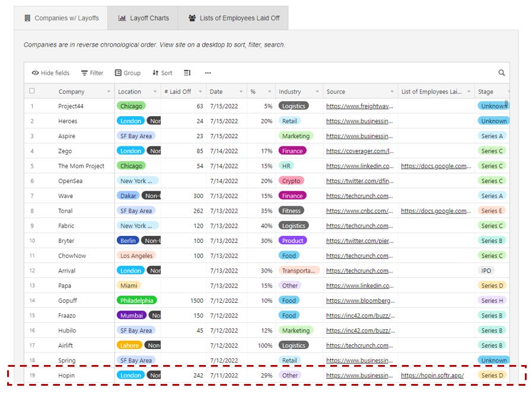Click the search magnifier icon
532x397 pixels.
tap(502, 72)
